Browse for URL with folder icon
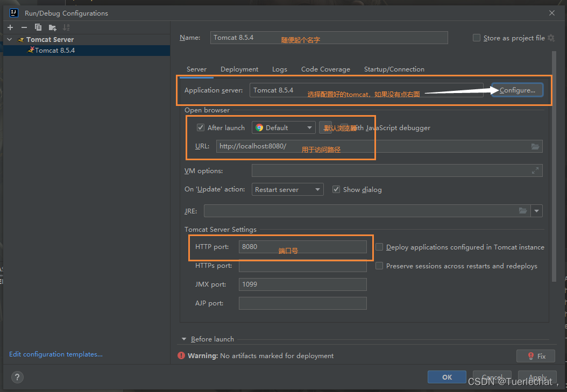Screen dimensions: 567x392 coord(535,146)
